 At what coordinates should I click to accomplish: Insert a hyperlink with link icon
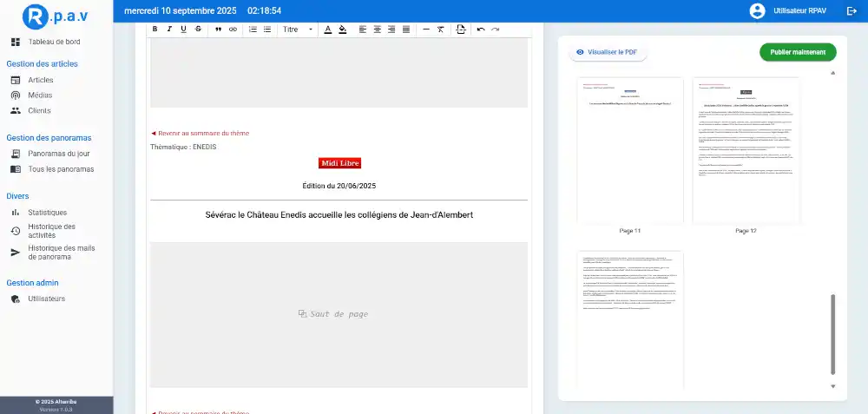pyautogui.click(x=233, y=30)
